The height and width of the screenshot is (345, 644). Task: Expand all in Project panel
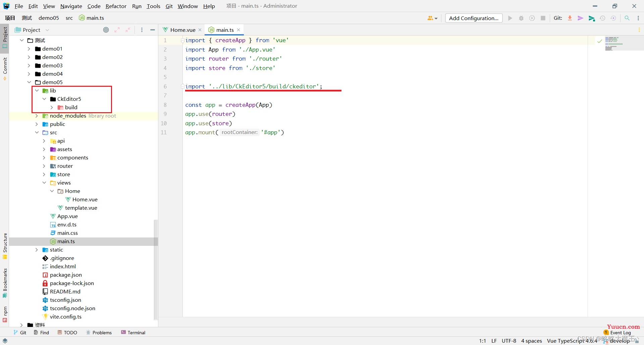[117, 30]
